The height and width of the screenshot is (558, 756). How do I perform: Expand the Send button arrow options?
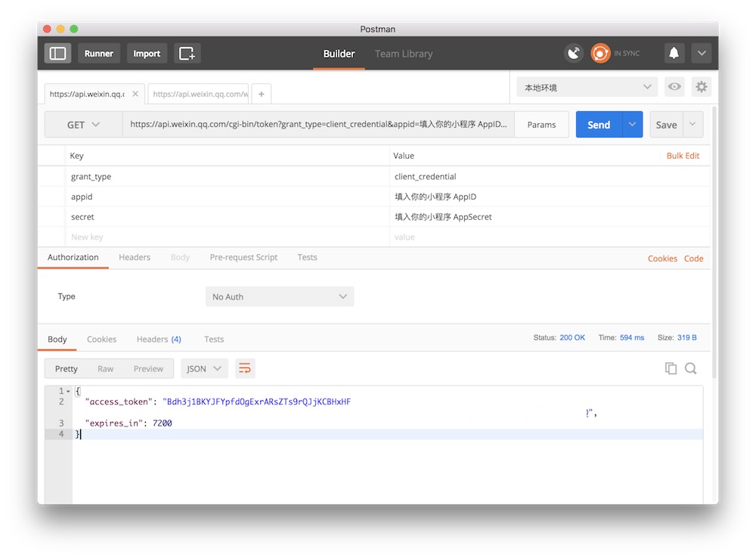[632, 125]
